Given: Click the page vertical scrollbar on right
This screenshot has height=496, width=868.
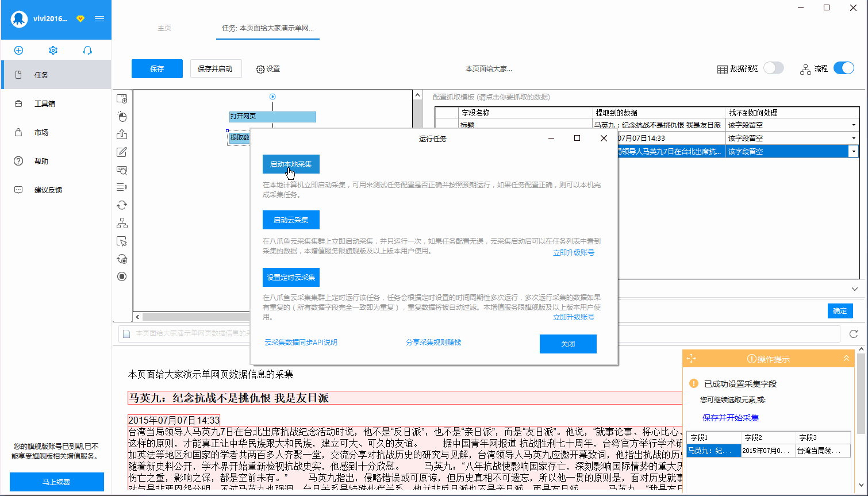Looking at the screenshot, I should pyautogui.click(x=861, y=394).
